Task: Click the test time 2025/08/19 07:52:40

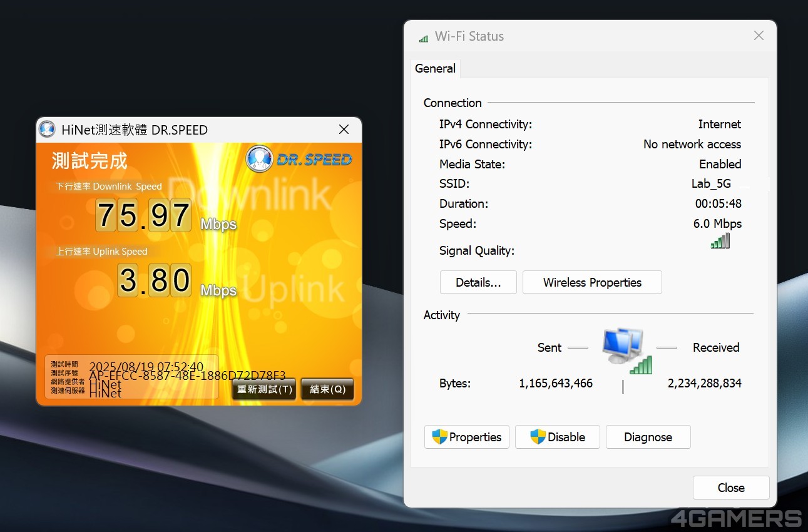Action: click(146, 367)
